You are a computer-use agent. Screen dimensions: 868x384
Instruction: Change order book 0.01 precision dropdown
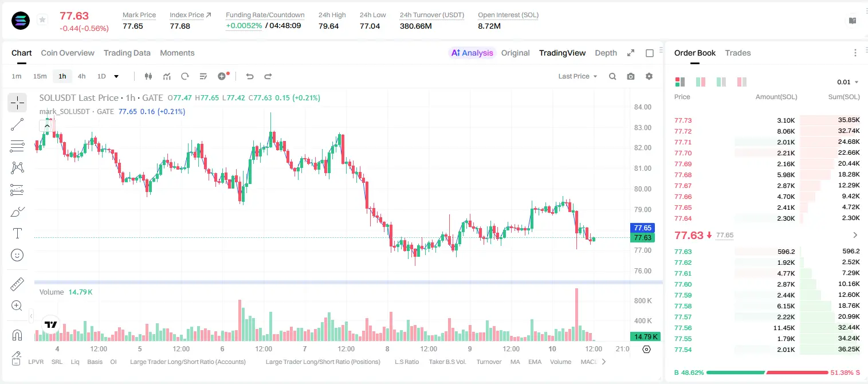[848, 83]
